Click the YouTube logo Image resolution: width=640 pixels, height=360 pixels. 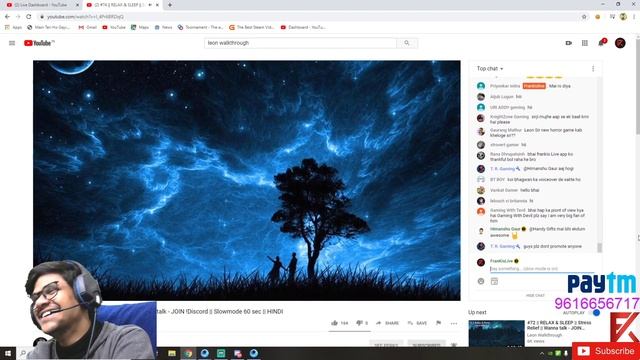coord(39,43)
